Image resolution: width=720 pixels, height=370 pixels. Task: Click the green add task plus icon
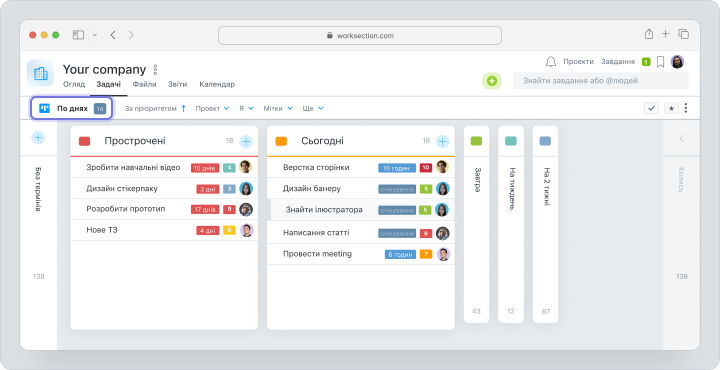(492, 81)
